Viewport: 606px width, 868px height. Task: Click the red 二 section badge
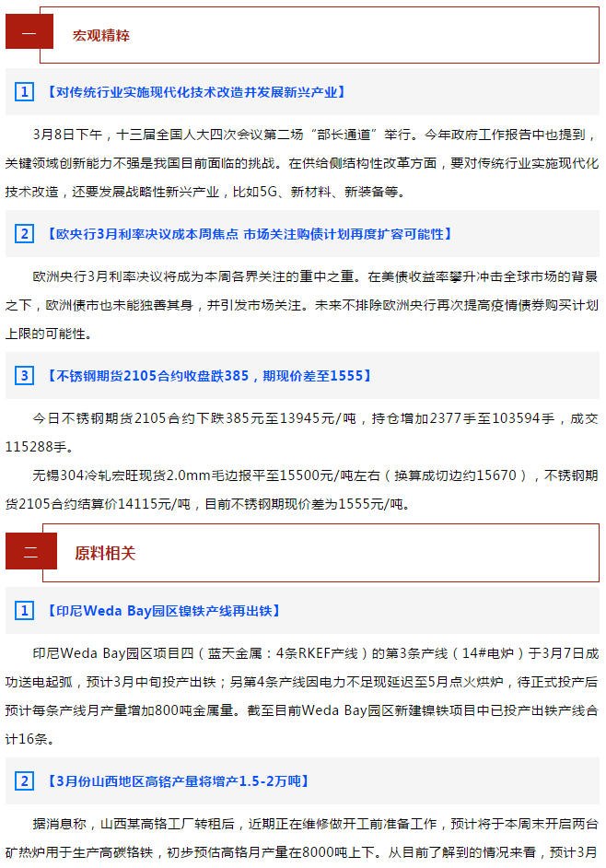pyautogui.click(x=31, y=551)
